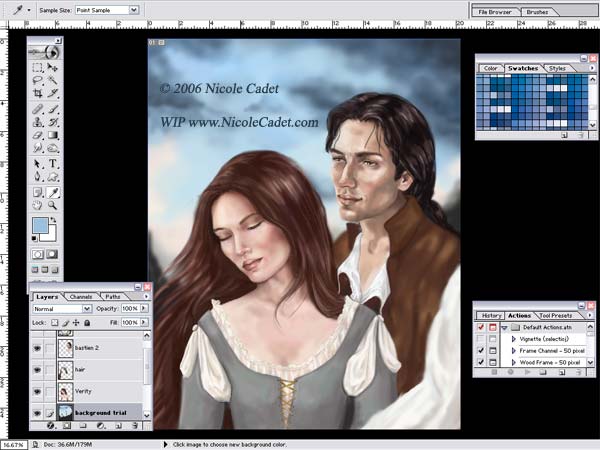Image resolution: width=600 pixels, height=450 pixels.
Task: Select the Type tool
Action: point(52,164)
